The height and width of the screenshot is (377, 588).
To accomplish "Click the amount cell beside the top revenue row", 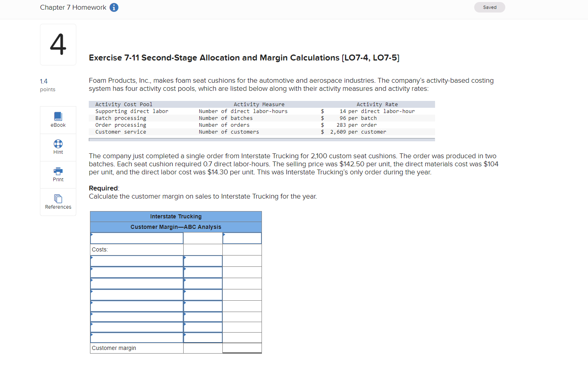I will point(242,238).
